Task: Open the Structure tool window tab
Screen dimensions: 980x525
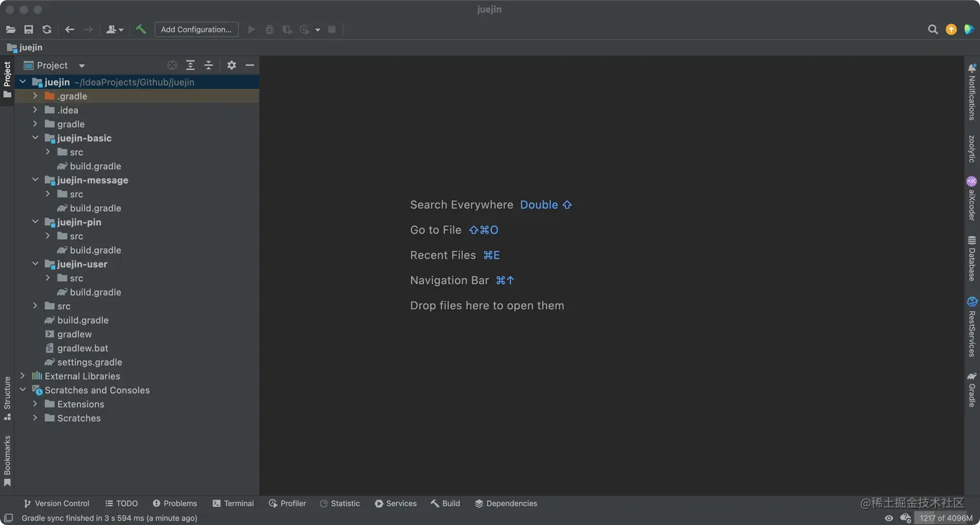Action: (x=7, y=398)
